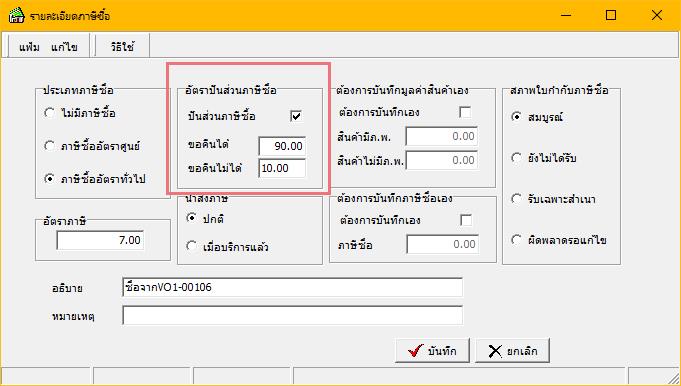This screenshot has width=681, height=386.
Task: Open the แฟ้ม menu
Action: tap(29, 47)
